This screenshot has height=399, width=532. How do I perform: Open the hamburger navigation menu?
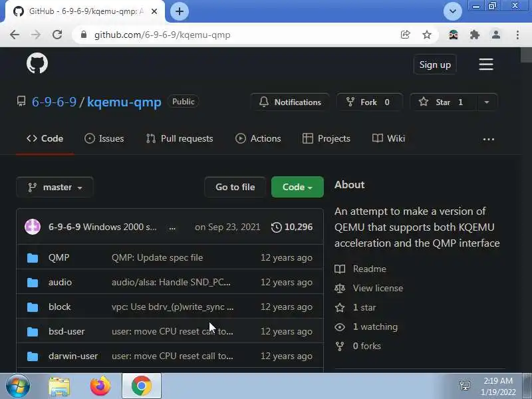486,65
